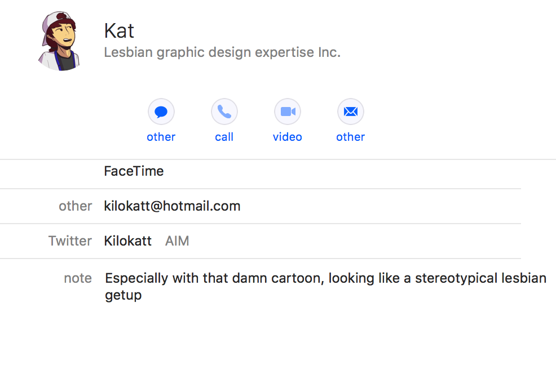
Task: Click the email kilokatt@hotmail.com
Action: tap(172, 206)
